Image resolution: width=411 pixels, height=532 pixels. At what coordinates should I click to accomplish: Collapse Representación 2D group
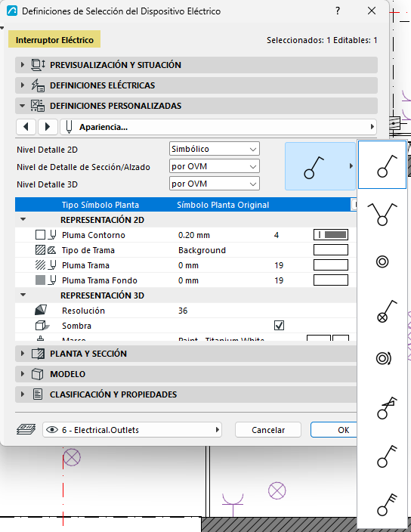(23, 219)
